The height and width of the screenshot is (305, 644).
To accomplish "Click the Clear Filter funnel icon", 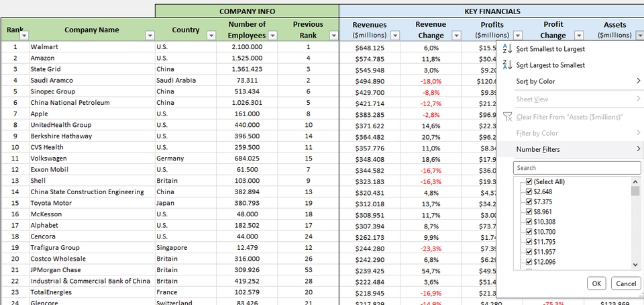I will [507, 117].
